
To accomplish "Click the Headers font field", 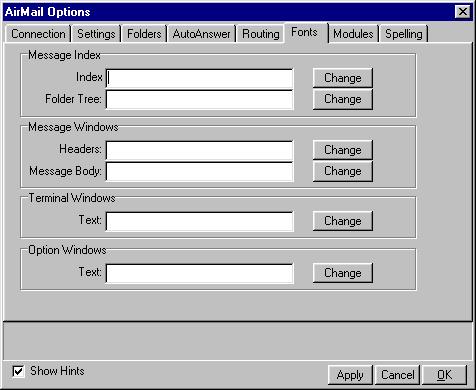I will (x=200, y=150).
